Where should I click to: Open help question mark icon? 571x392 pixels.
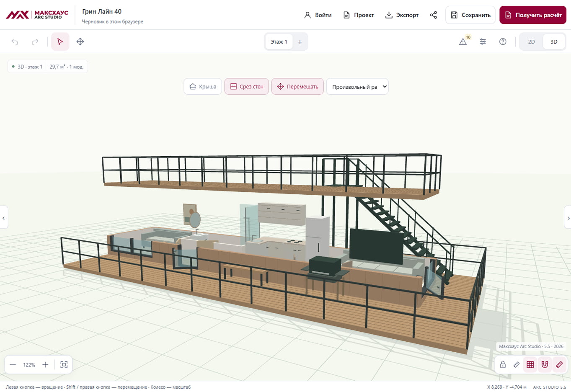coord(503,41)
